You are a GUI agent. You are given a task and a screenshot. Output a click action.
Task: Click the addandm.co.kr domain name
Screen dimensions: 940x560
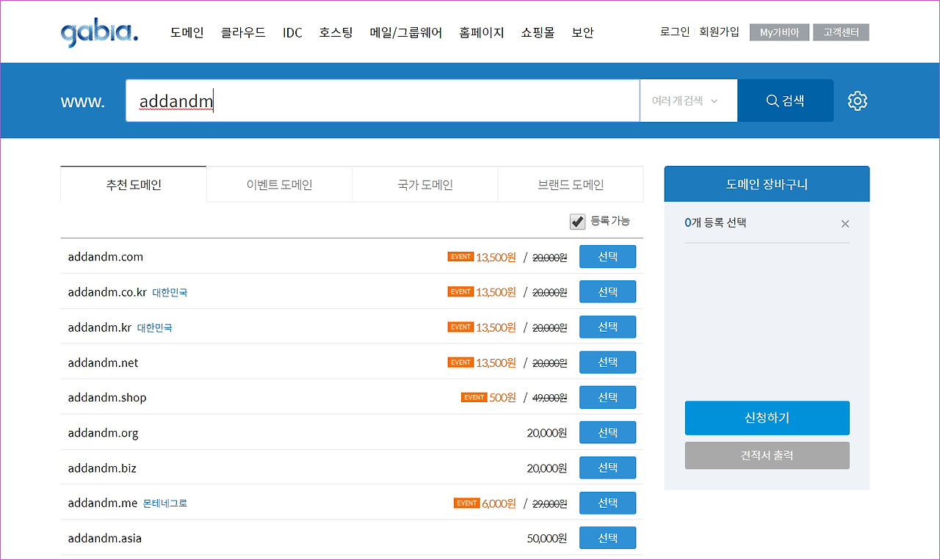point(107,292)
